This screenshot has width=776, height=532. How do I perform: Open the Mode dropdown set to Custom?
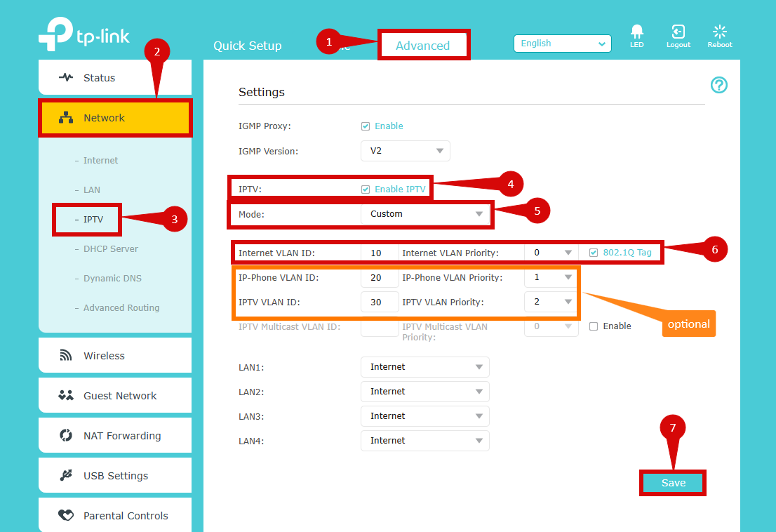point(424,214)
